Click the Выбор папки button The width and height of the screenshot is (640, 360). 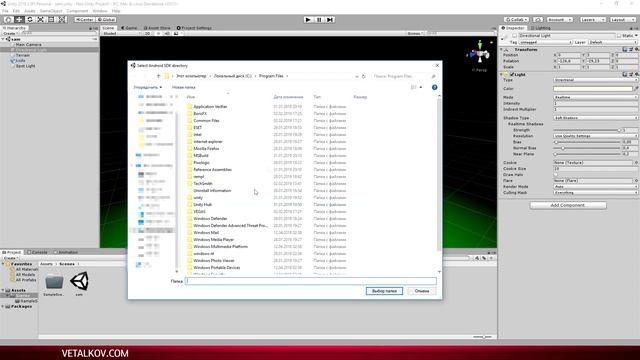point(384,291)
